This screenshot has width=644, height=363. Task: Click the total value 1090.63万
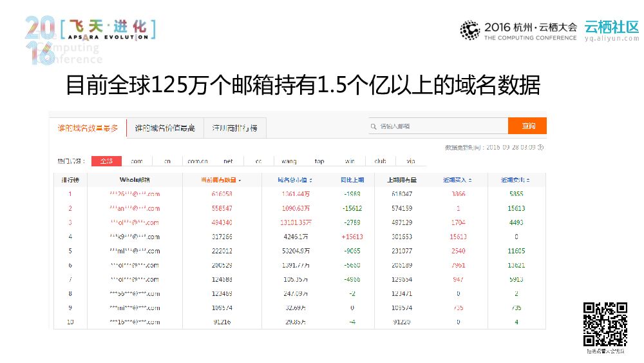296,208
